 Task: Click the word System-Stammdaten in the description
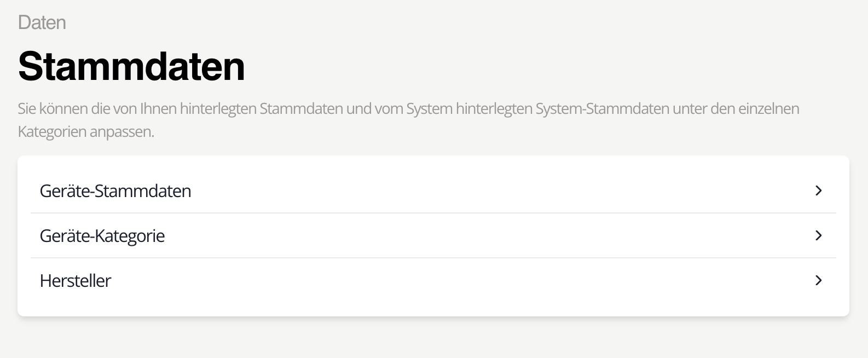[x=602, y=109]
